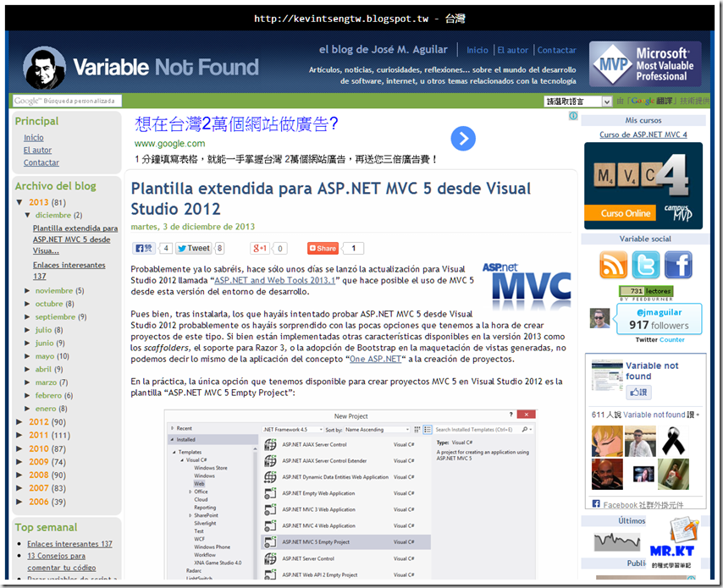Viewport: 723px width, 588px height.
Task: Open the 2008 archive year link
Action: click(39, 475)
